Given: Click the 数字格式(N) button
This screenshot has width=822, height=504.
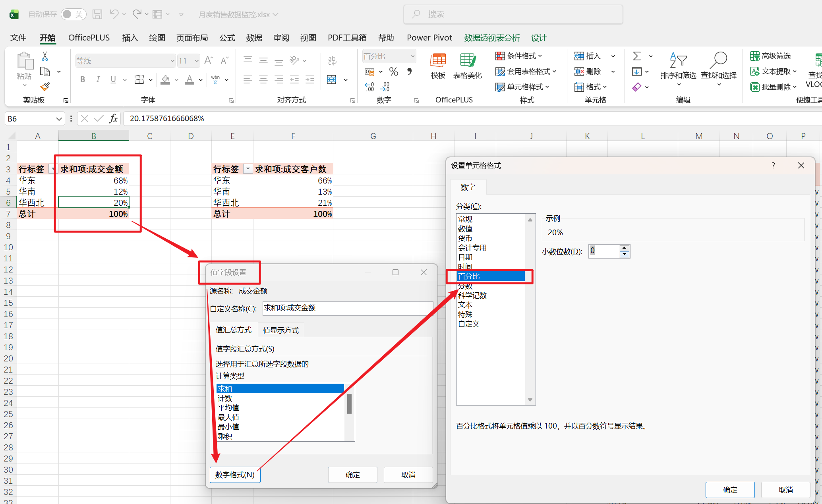Looking at the screenshot, I should (235, 475).
